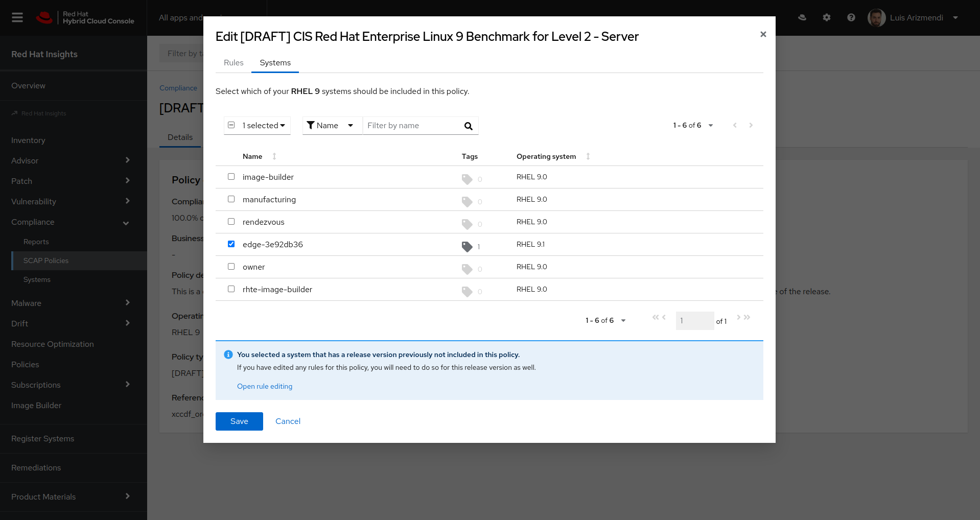Jump to the first page in the bottom pagination
Image resolution: width=980 pixels, height=520 pixels.
(x=656, y=317)
